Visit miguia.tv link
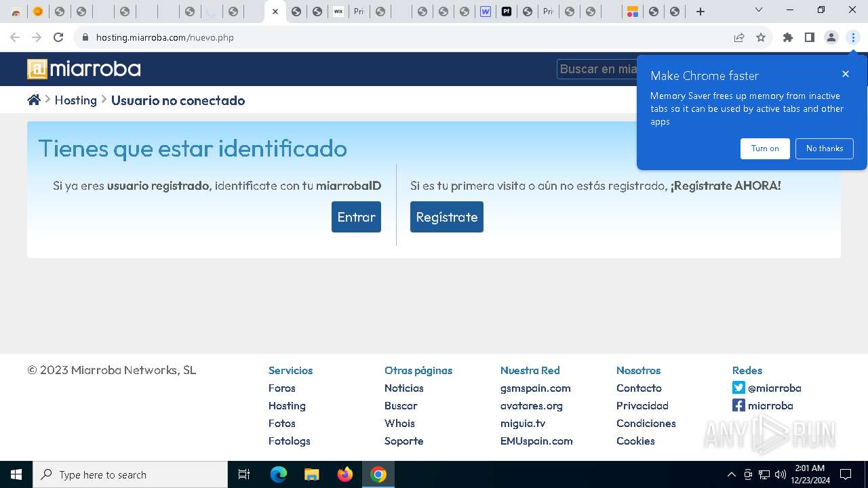 523,423
